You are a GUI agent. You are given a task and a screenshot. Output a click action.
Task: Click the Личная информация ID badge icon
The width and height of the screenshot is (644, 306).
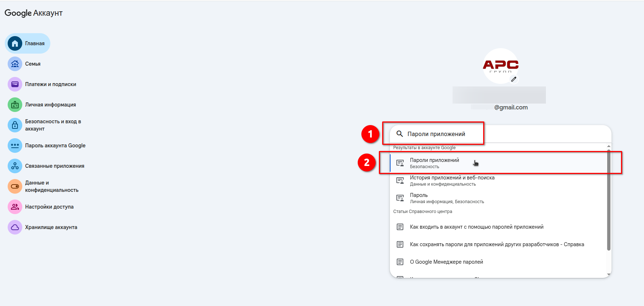click(x=15, y=105)
